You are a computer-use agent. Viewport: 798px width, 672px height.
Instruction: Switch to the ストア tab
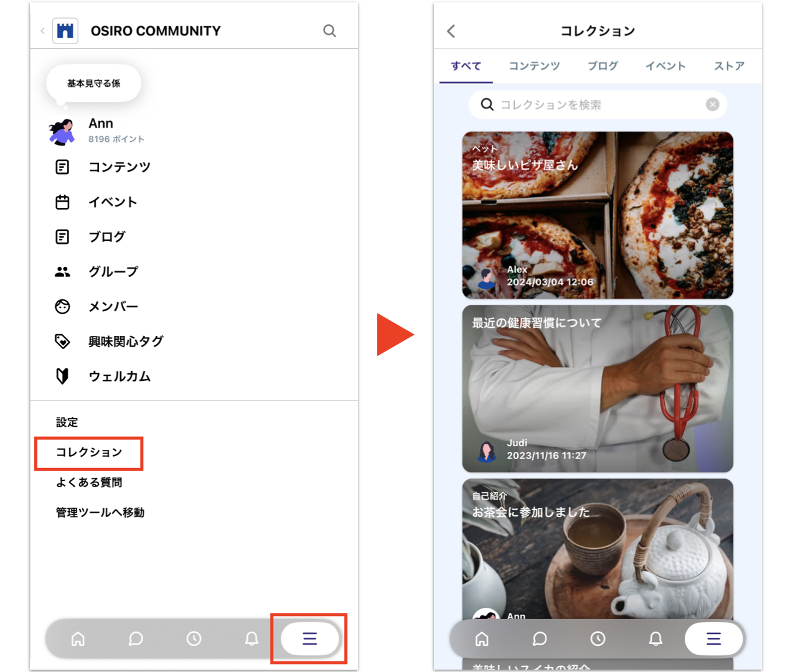pos(729,66)
